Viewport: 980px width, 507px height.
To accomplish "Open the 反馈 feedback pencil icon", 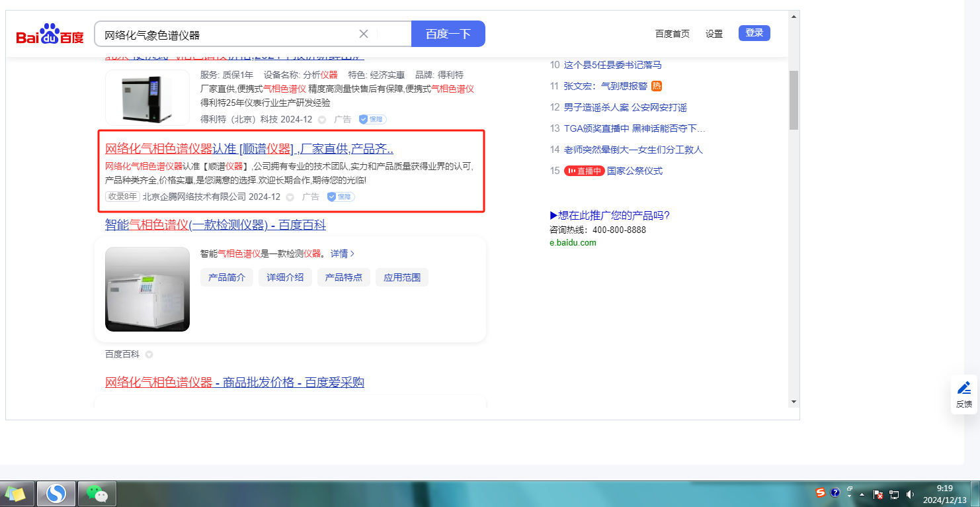I will [x=964, y=389].
